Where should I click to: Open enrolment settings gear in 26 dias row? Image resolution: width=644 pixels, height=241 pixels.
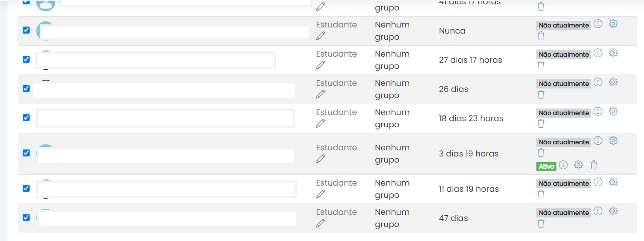tap(613, 82)
